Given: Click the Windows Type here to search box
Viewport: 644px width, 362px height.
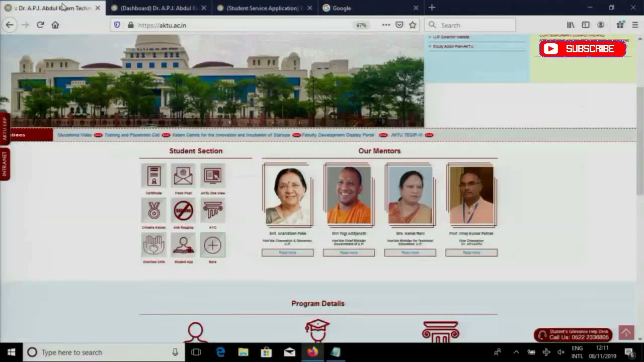Looking at the screenshot, I should click(x=103, y=352).
